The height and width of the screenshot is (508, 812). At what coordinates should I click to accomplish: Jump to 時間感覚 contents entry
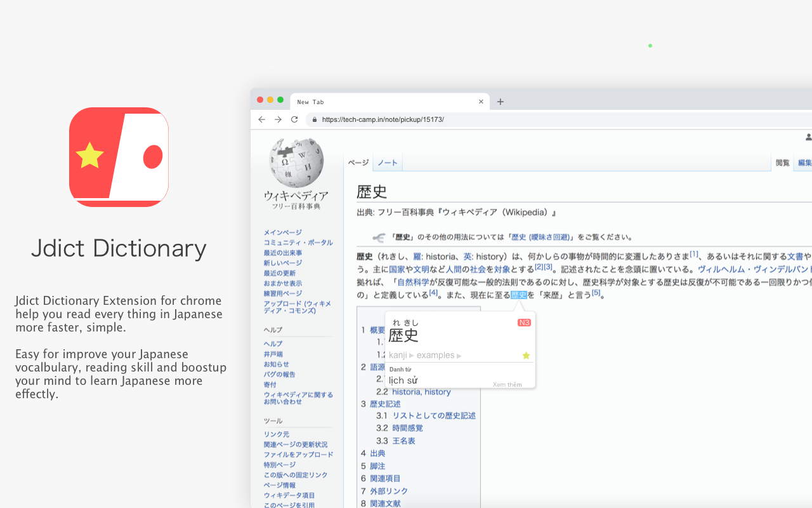(407, 428)
